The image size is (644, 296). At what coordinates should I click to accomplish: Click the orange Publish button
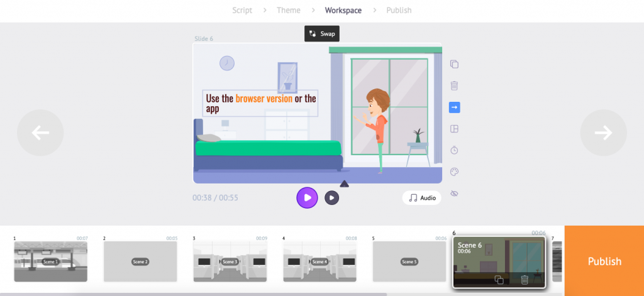[x=604, y=261]
